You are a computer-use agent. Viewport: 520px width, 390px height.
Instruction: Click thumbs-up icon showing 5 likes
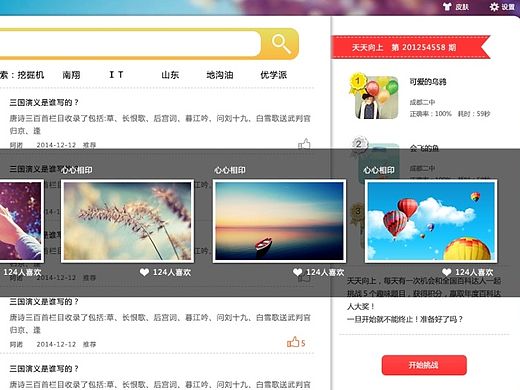point(296,342)
